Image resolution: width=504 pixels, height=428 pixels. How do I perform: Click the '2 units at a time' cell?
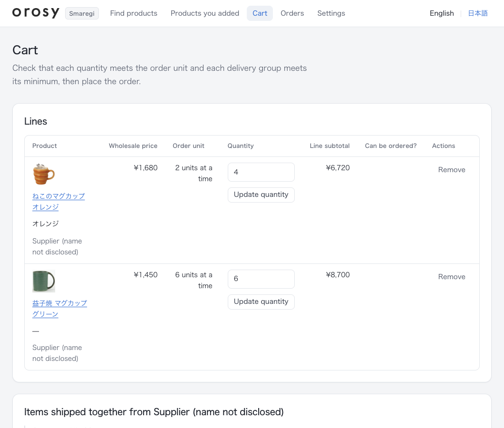click(194, 173)
